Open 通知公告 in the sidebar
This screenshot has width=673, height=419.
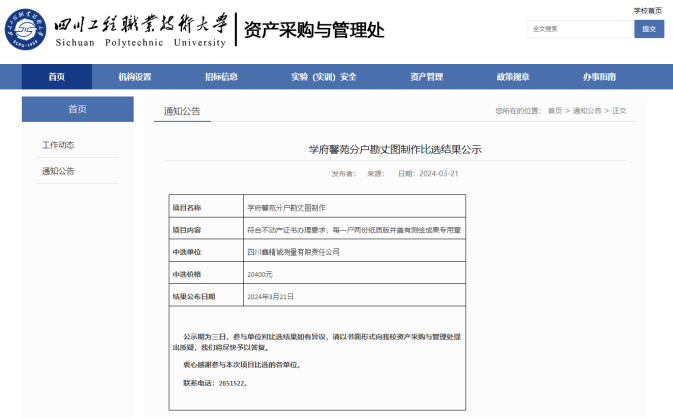[x=58, y=171]
